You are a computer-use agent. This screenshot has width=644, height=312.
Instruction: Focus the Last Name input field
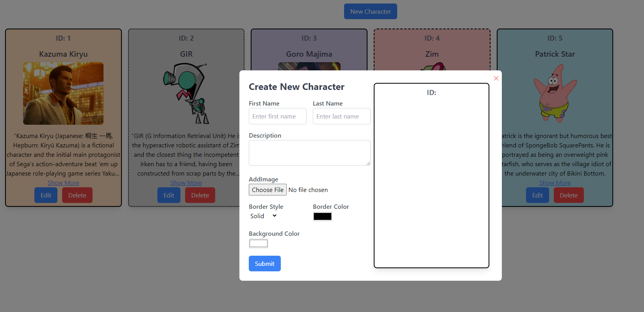(341, 116)
